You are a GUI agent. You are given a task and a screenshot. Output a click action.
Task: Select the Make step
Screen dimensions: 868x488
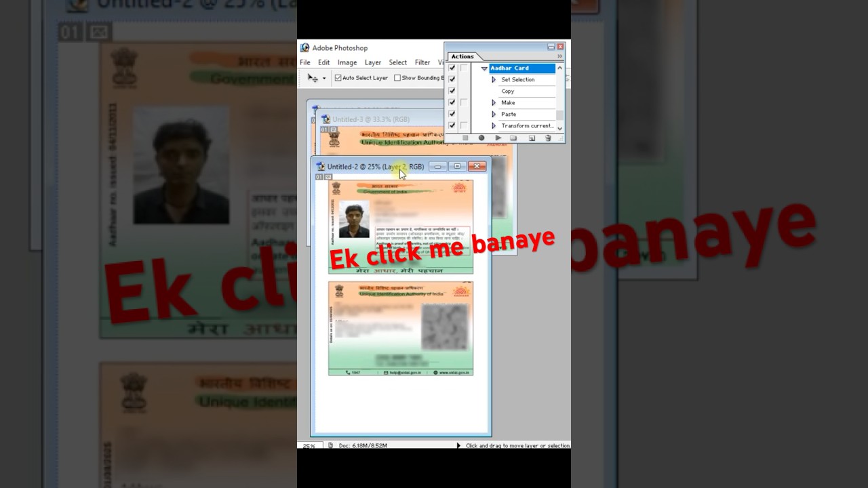508,102
